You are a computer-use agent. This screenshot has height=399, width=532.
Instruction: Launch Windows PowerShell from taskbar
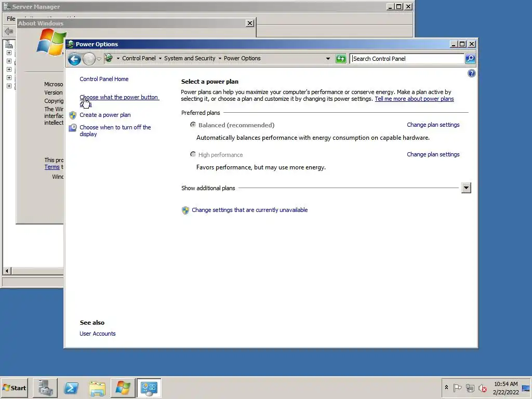click(x=71, y=388)
